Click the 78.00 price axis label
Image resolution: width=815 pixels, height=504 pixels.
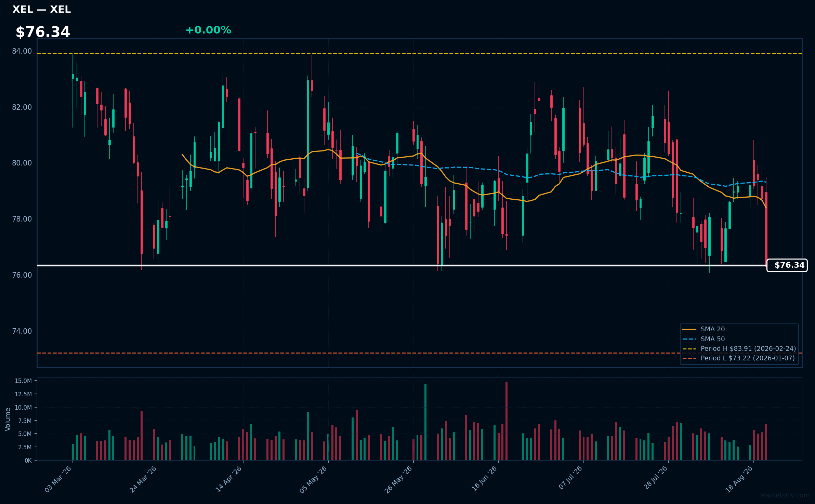(22, 219)
